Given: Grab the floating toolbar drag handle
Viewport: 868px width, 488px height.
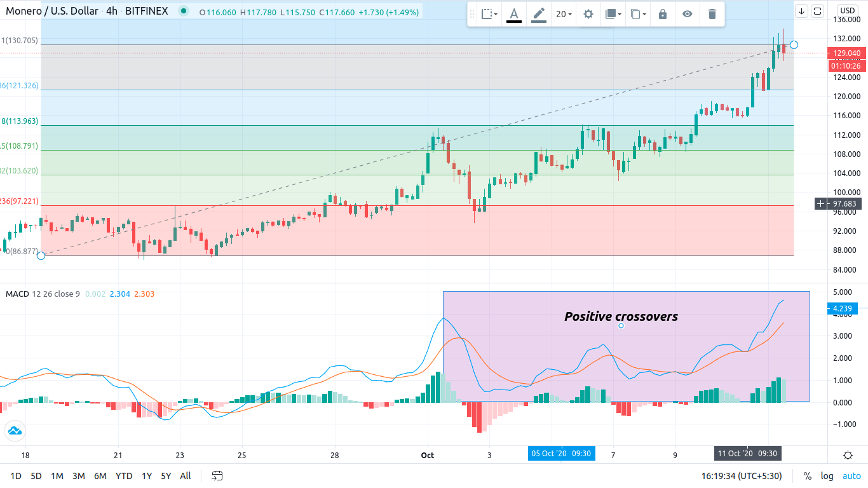Looking at the screenshot, I should [x=473, y=14].
